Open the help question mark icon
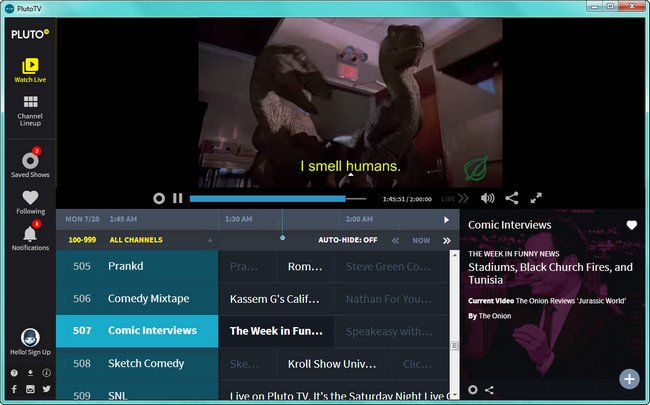The width and height of the screenshot is (650, 405). coord(14,373)
